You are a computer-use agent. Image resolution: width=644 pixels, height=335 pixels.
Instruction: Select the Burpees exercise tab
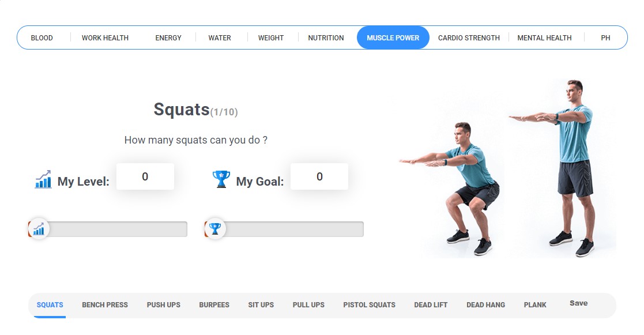(214, 305)
